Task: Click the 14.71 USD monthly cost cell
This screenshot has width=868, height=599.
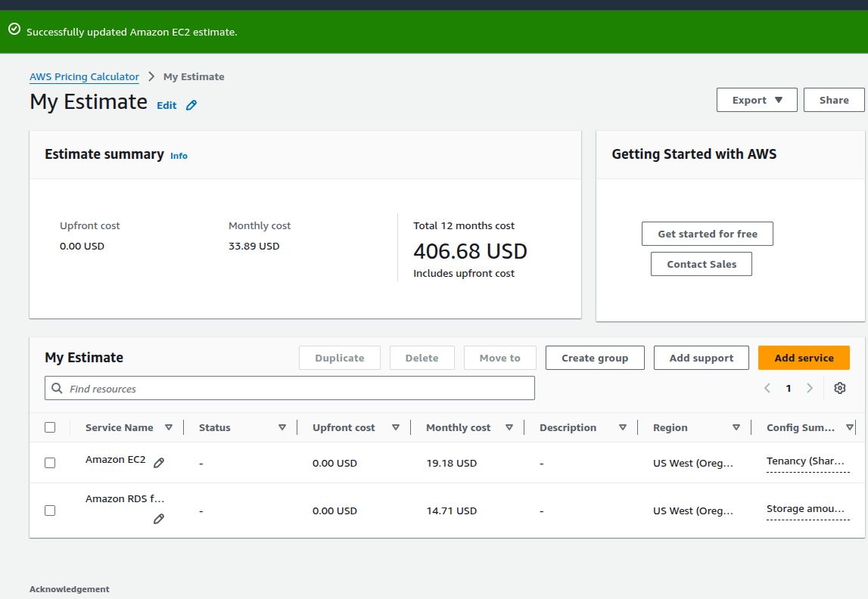Action: [451, 511]
